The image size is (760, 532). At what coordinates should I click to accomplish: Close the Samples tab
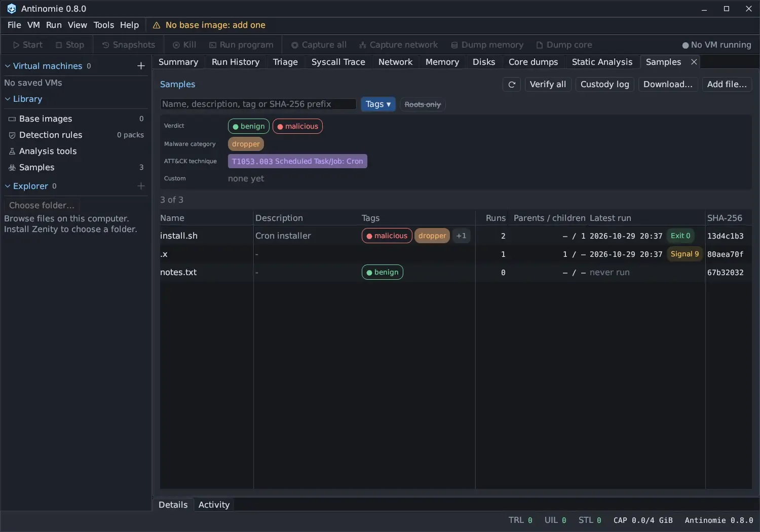point(694,62)
